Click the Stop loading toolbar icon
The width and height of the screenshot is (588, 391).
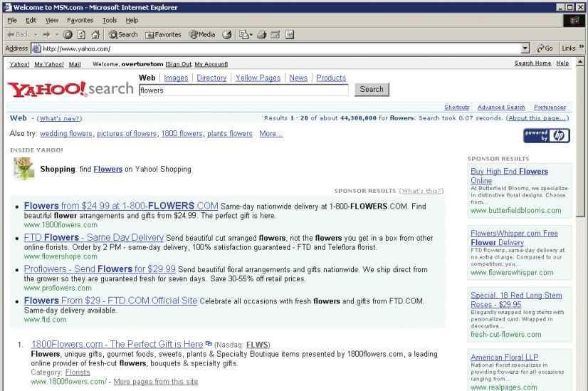coord(68,34)
